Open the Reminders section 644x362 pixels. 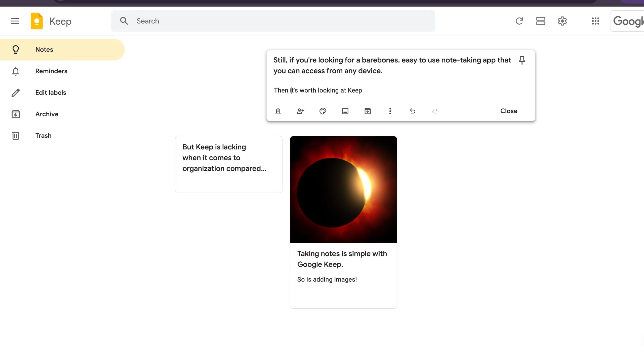51,71
